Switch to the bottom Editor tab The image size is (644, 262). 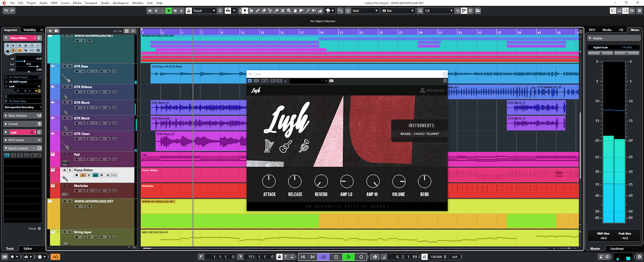click(x=28, y=249)
